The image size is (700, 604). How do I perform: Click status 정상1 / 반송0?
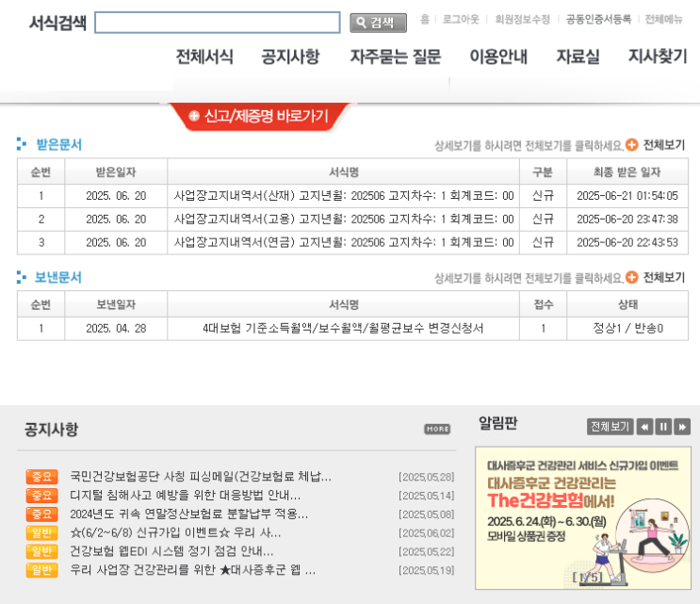pyautogui.click(x=627, y=329)
